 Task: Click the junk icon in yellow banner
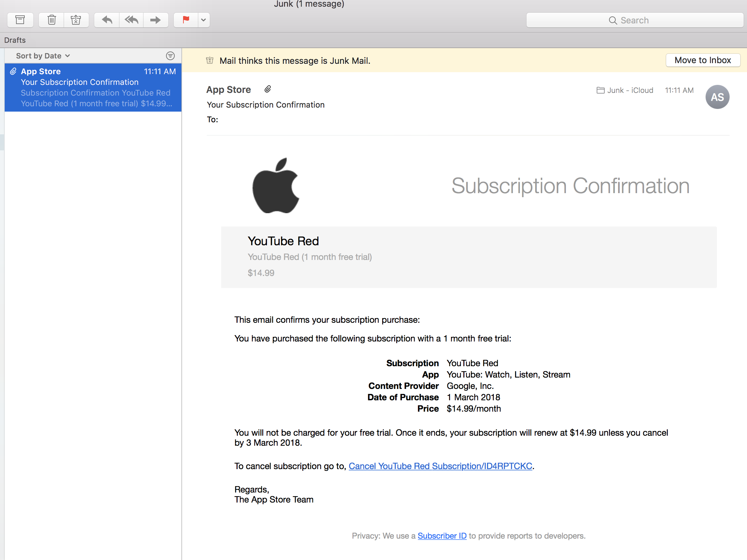pos(210,60)
